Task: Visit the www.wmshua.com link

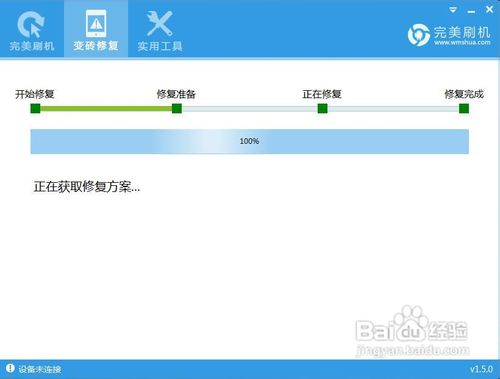Action: 462,43
